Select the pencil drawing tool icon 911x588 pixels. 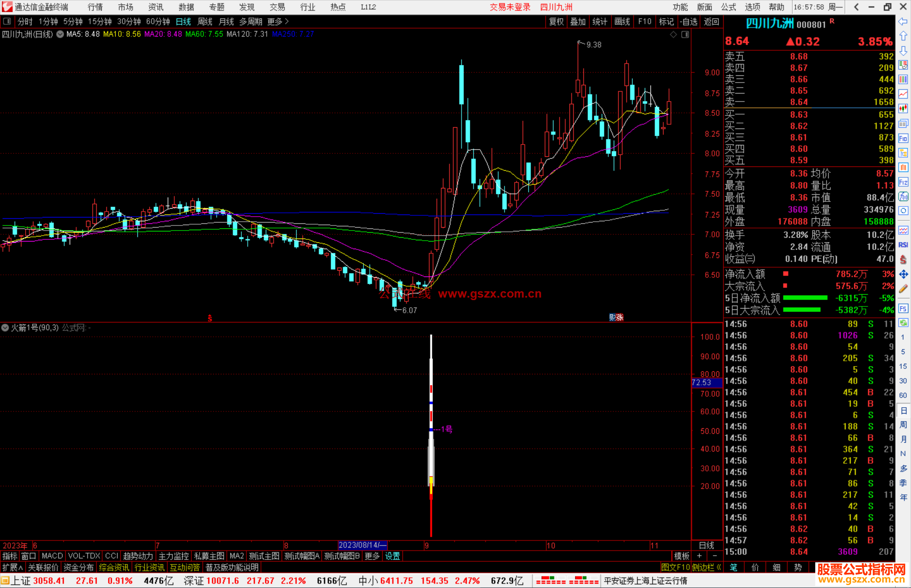pos(903,289)
